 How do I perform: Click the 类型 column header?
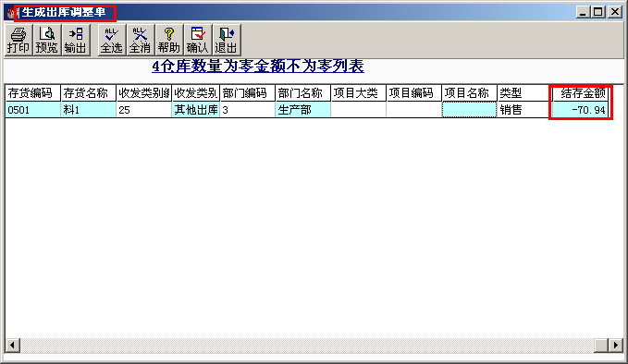point(524,93)
